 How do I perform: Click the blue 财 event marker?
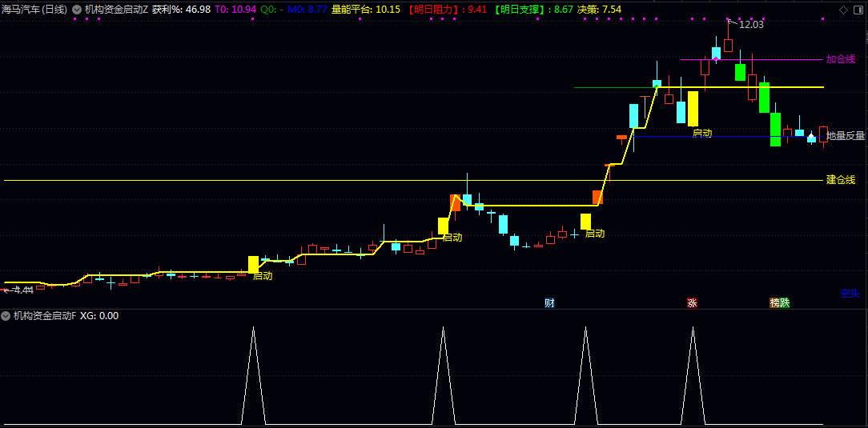(x=549, y=302)
